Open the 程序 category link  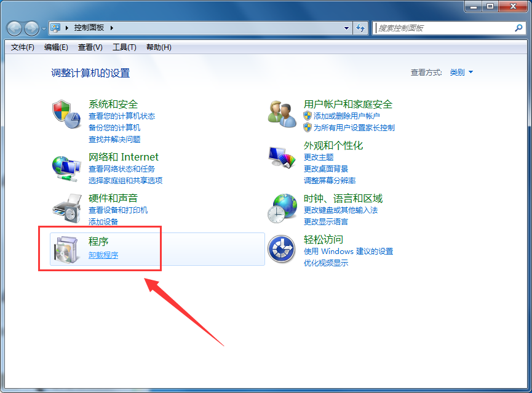click(98, 241)
